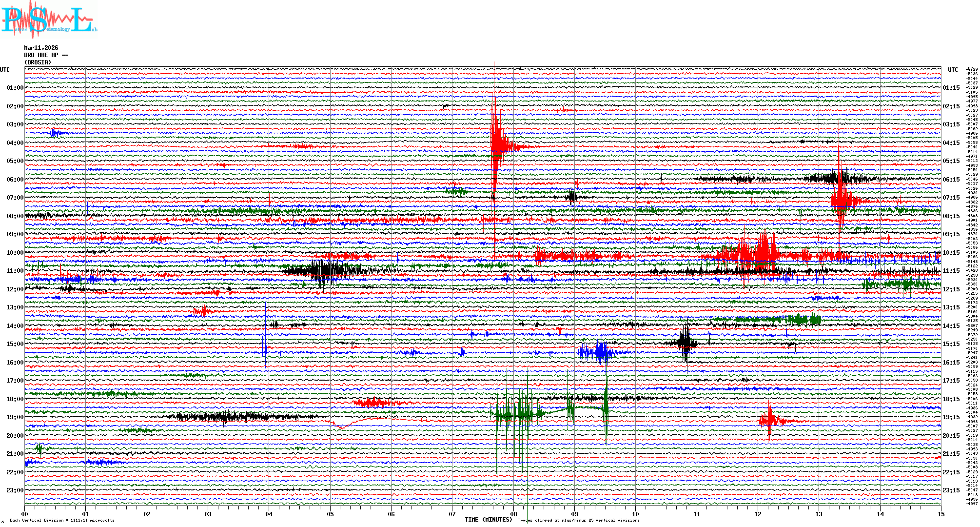
Task: Click the right UTC axis label
Action: (953, 70)
